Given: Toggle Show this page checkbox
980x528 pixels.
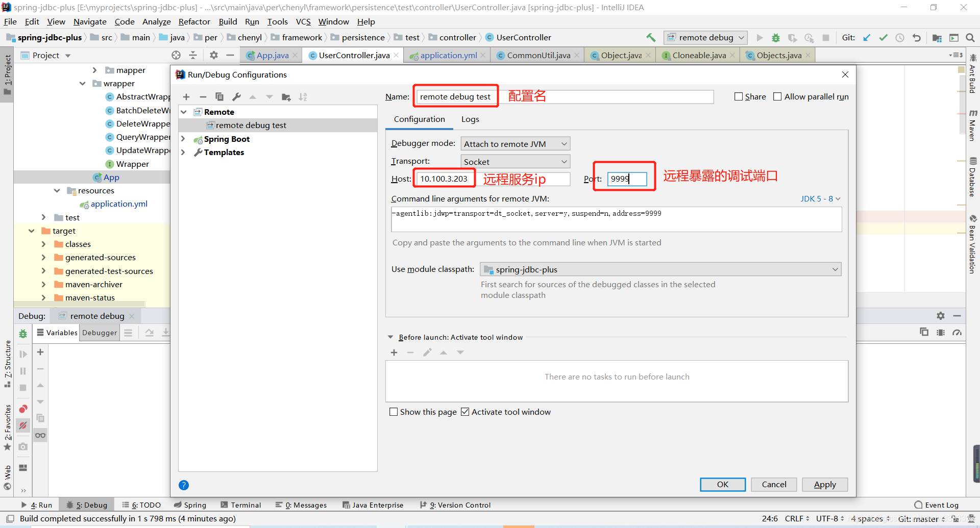Looking at the screenshot, I should (x=394, y=412).
